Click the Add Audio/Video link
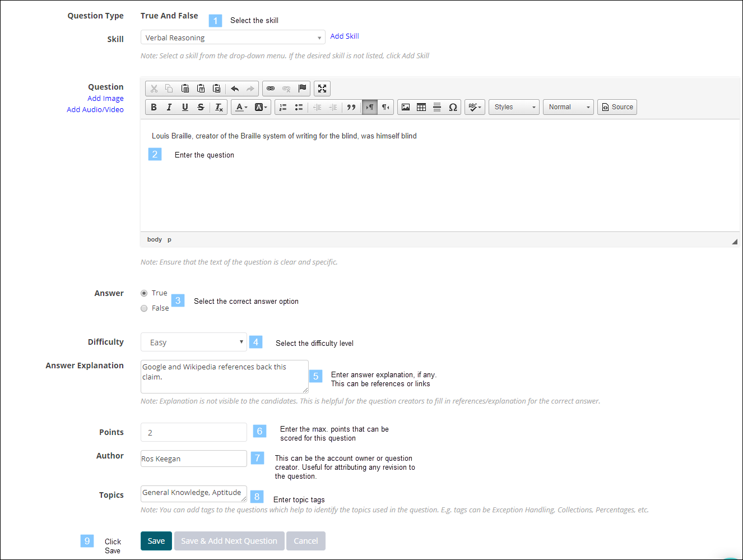This screenshot has width=743, height=560. pyautogui.click(x=95, y=109)
